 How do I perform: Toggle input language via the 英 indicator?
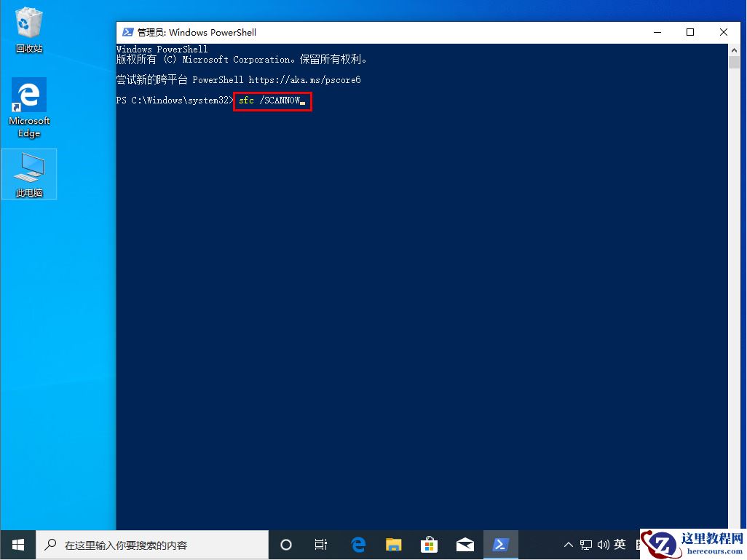pyautogui.click(x=620, y=544)
